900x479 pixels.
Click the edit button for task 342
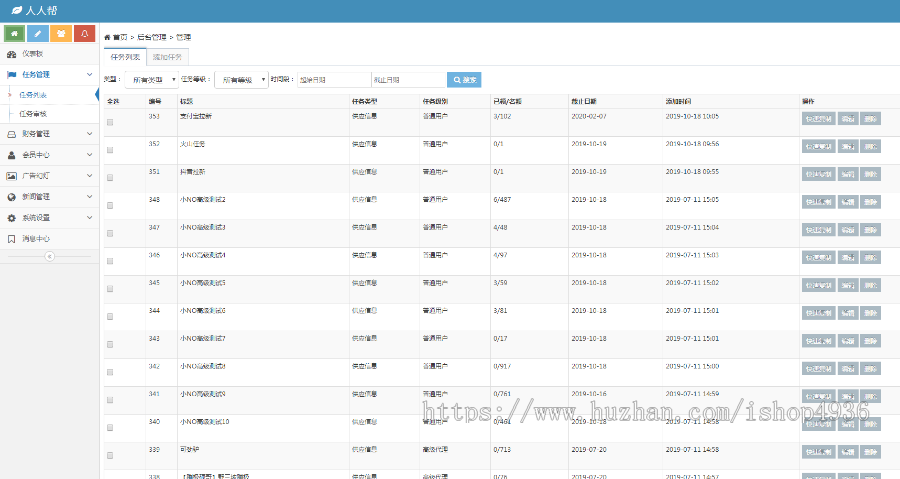pos(848,369)
